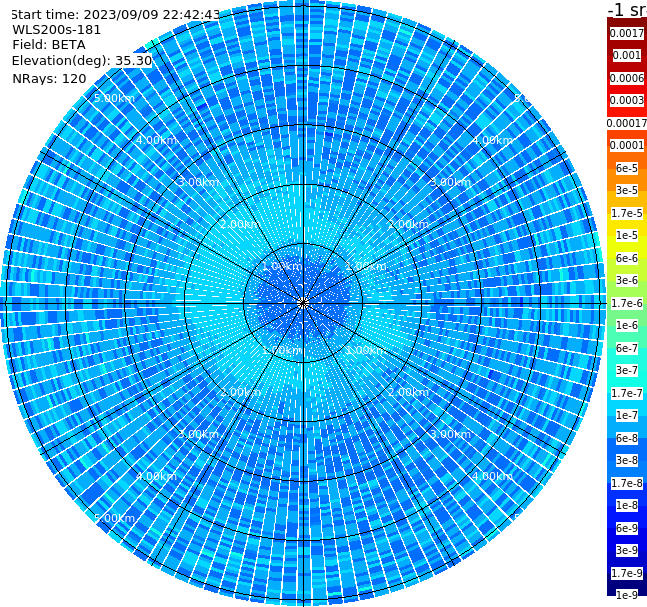
Task: Click the 1e-9 colorbar label
Action: pyautogui.click(x=627, y=595)
